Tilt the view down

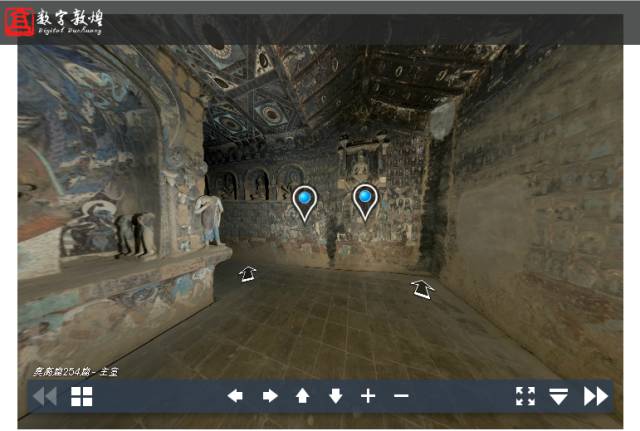pos(335,396)
